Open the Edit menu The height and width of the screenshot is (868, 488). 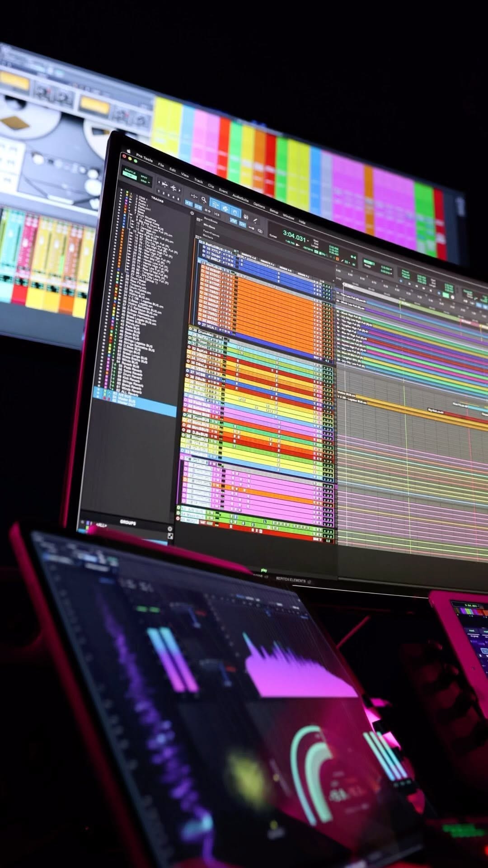coord(172,170)
